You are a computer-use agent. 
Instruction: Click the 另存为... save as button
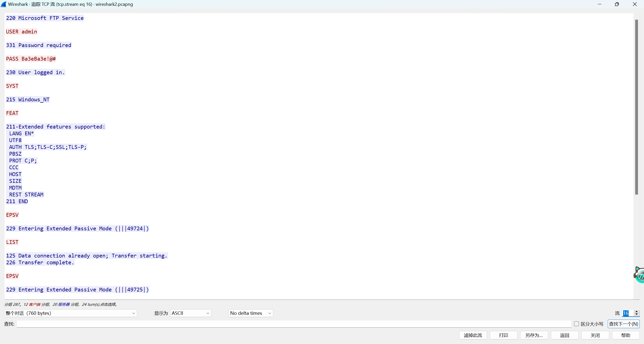pos(534,335)
